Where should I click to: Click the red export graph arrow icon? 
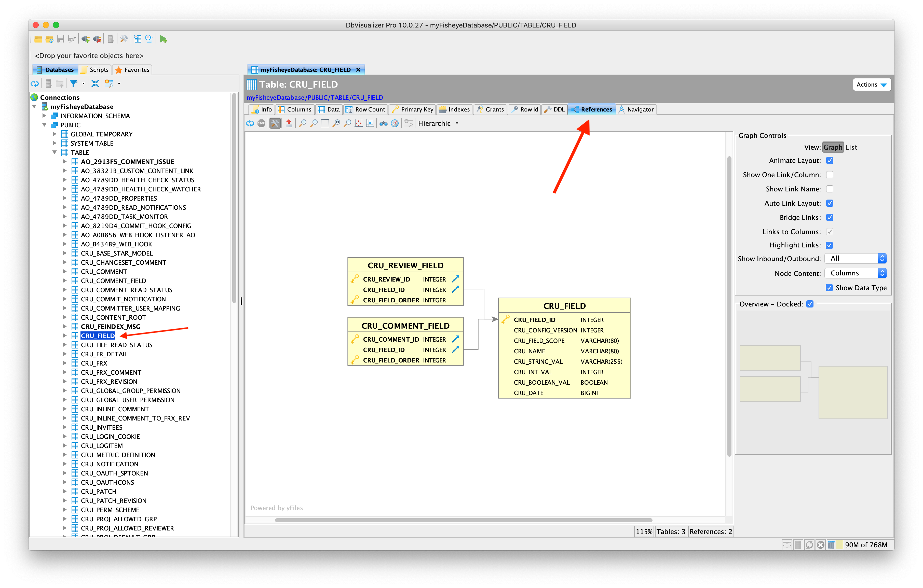tap(289, 123)
